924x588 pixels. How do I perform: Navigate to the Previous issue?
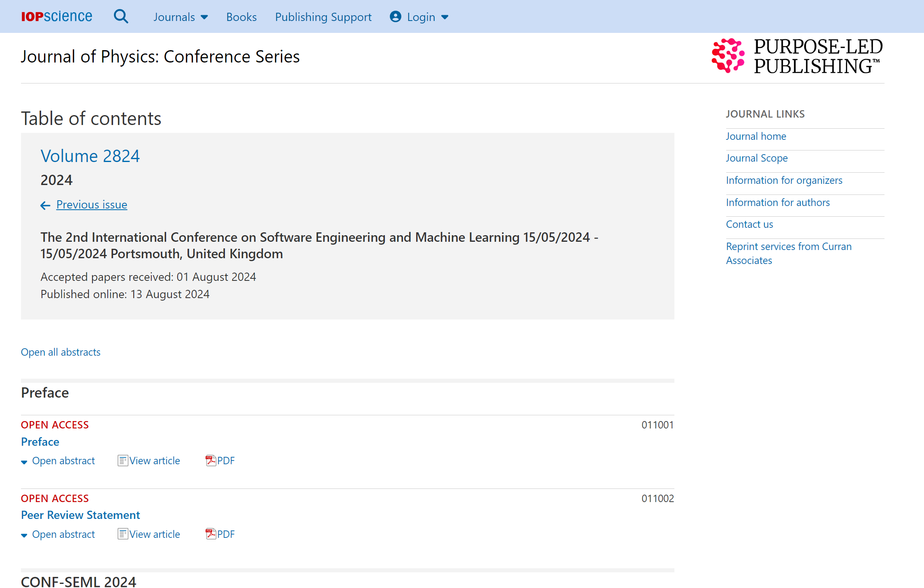[91, 204]
